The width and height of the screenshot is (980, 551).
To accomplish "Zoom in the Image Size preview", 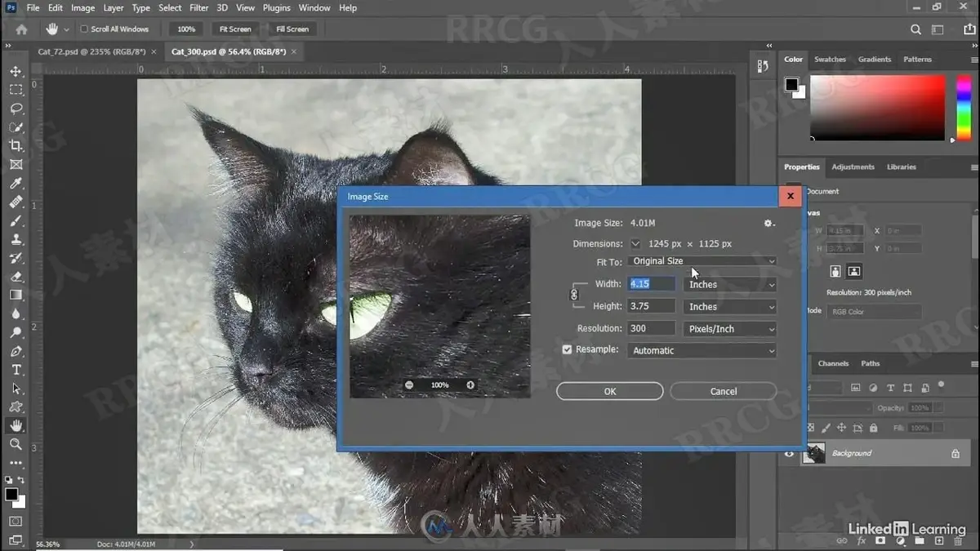I will pos(470,384).
